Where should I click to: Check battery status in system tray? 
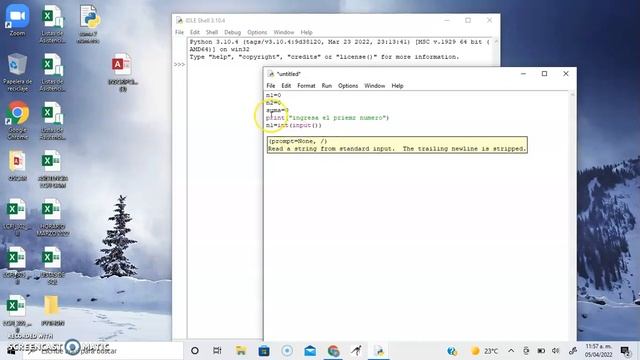[541, 351]
